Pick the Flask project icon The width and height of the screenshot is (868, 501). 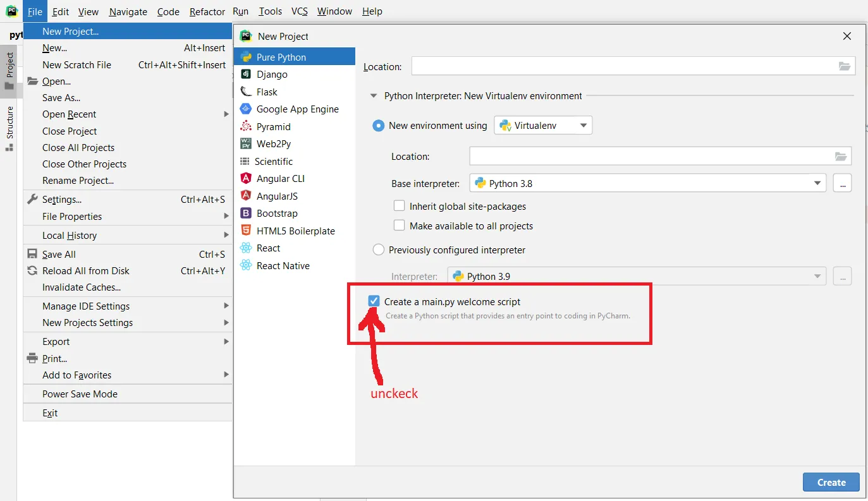tap(246, 92)
